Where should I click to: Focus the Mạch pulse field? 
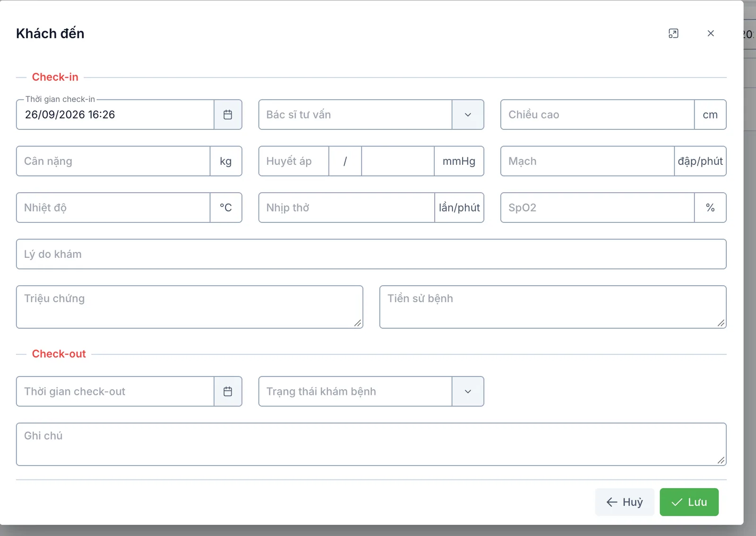pyautogui.click(x=587, y=161)
